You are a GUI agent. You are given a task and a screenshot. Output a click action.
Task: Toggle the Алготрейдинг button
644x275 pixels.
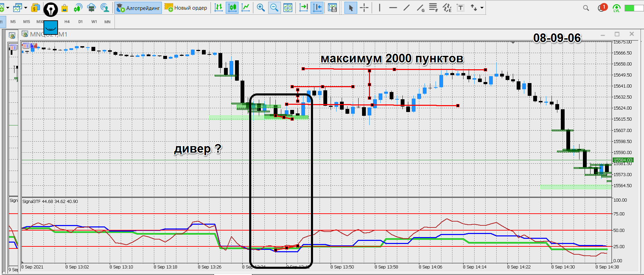tap(138, 8)
